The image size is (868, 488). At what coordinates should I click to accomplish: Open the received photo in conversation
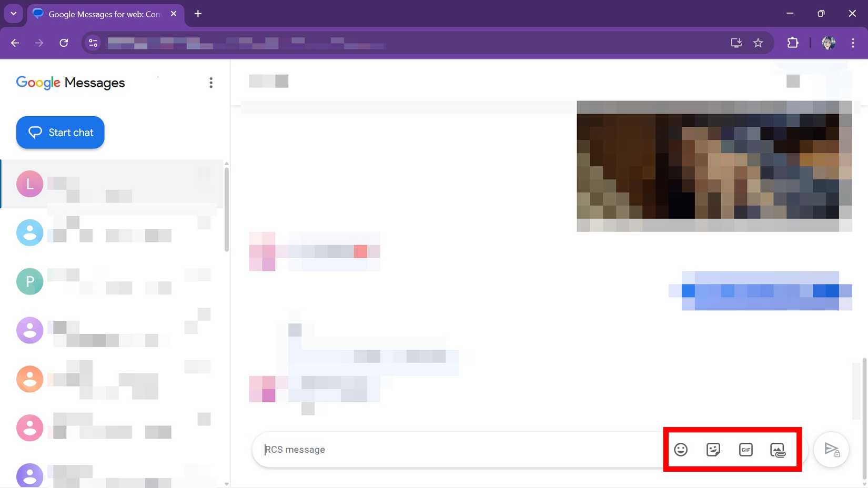pos(714,166)
